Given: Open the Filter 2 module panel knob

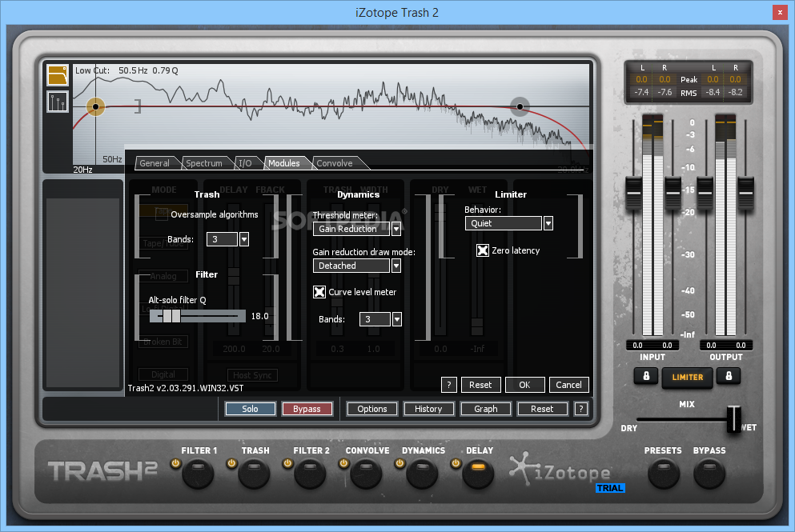Looking at the screenshot, I should click(310, 474).
